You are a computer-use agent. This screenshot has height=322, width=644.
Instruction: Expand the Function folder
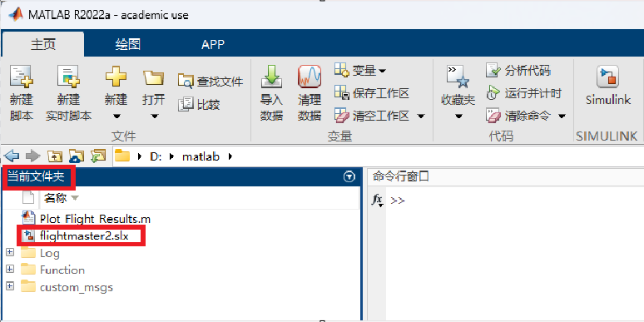pos(10,269)
